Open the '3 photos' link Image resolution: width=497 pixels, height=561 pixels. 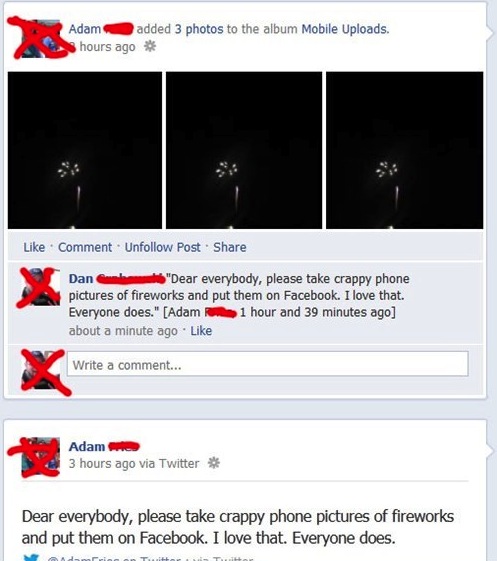199,29
